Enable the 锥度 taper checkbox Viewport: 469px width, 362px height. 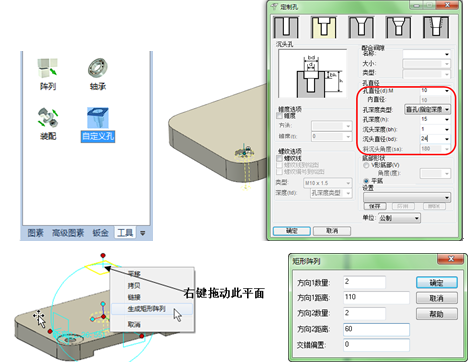click(279, 116)
